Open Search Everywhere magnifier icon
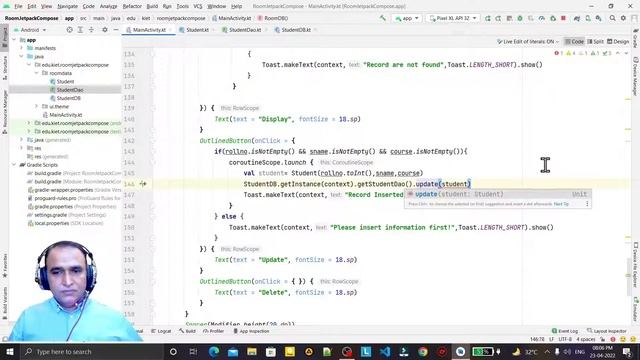640x360 pixels. pyautogui.click(x=613, y=18)
